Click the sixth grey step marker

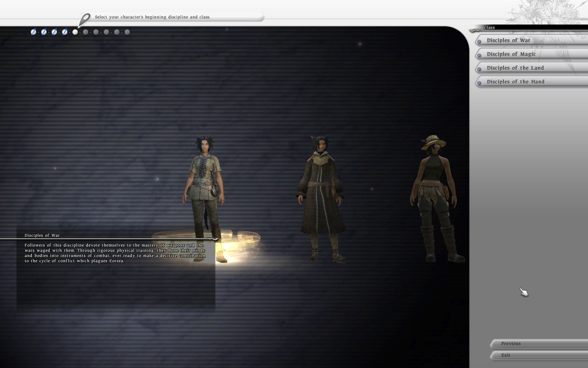[85, 32]
